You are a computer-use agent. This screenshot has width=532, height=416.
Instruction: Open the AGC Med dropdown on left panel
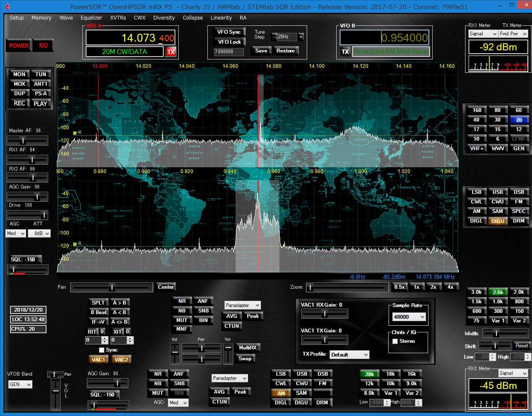pos(16,233)
